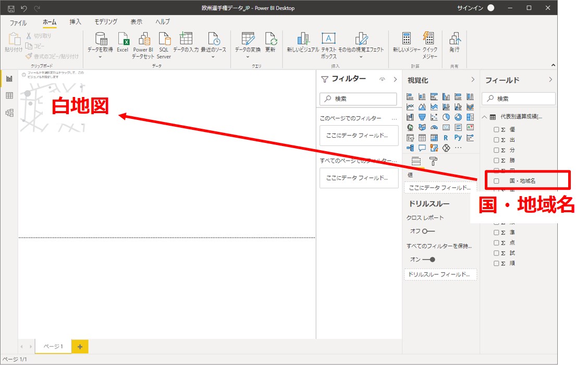Check the 優 field checkbox
Viewport: 588px width, 365px height.
click(496, 130)
